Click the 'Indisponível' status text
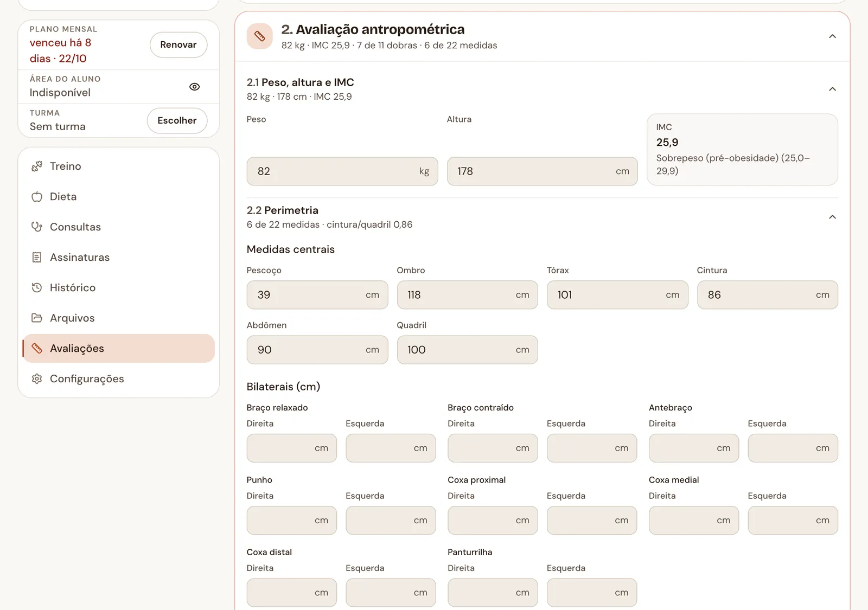 tap(60, 93)
